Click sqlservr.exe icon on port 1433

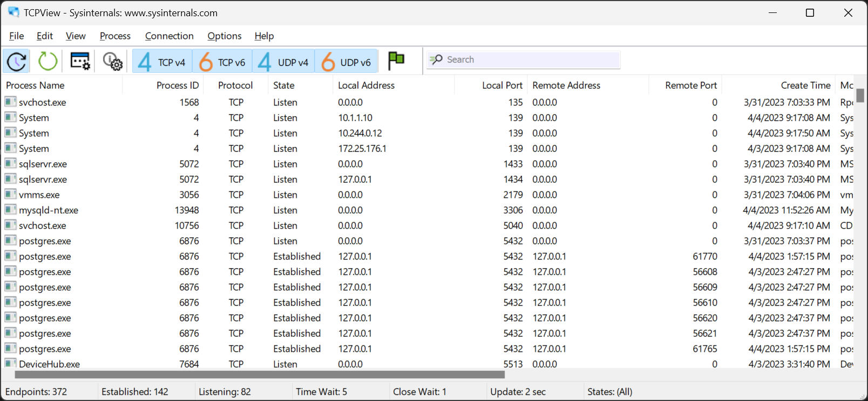click(10, 163)
